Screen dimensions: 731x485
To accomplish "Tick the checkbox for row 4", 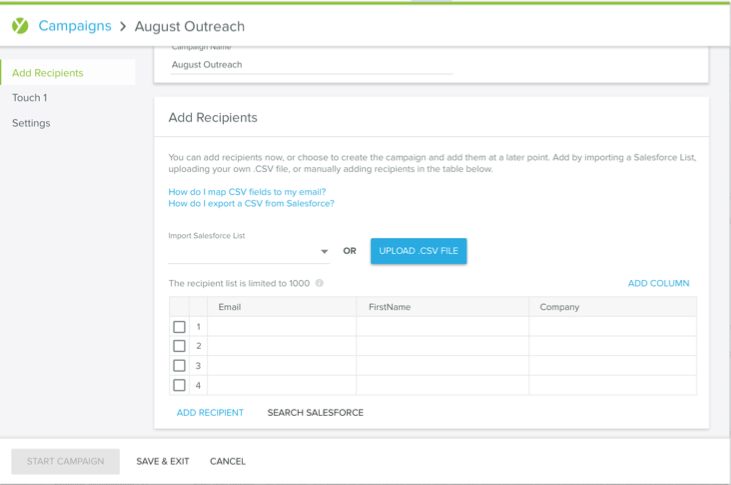I will pos(179,385).
